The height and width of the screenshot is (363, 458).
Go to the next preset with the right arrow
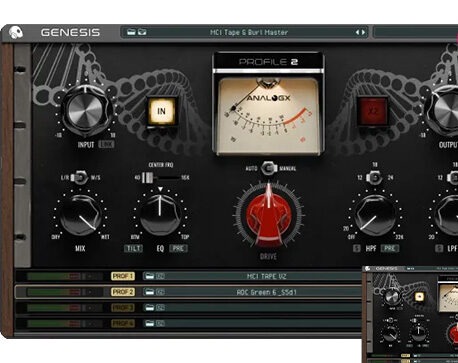click(x=363, y=32)
